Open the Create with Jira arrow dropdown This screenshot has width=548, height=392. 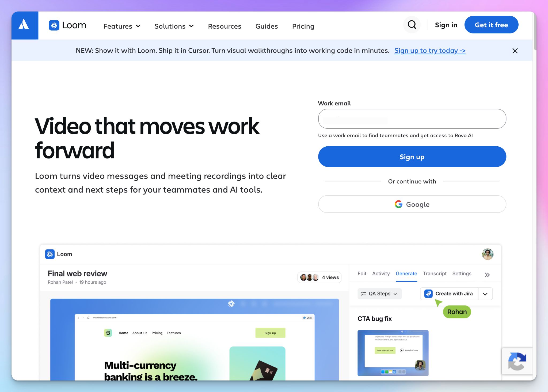485,294
